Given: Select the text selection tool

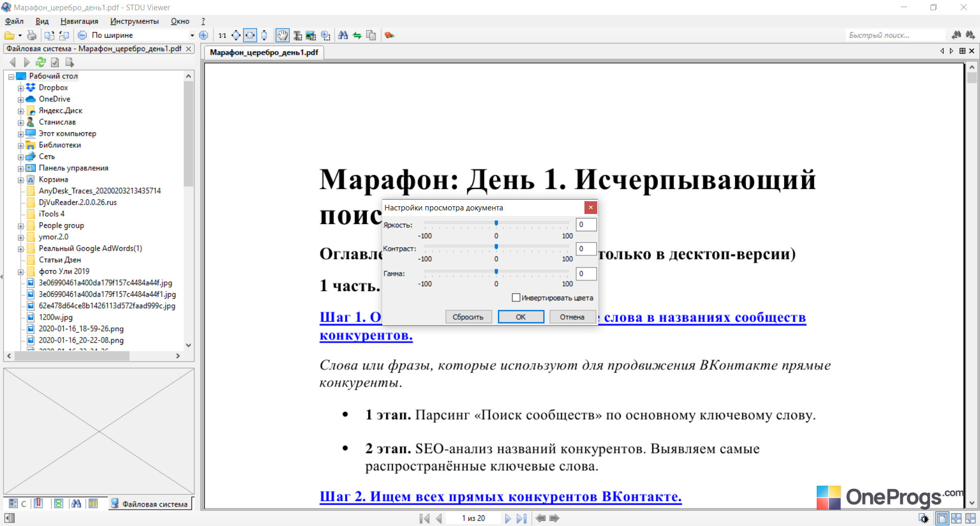Looking at the screenshot, I should point(297,35).
